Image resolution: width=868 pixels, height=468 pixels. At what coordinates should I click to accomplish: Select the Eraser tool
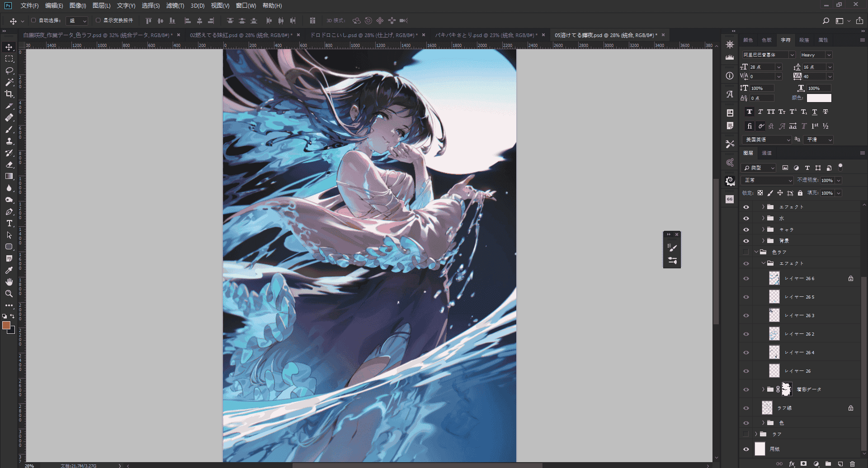tap(9, 165)
